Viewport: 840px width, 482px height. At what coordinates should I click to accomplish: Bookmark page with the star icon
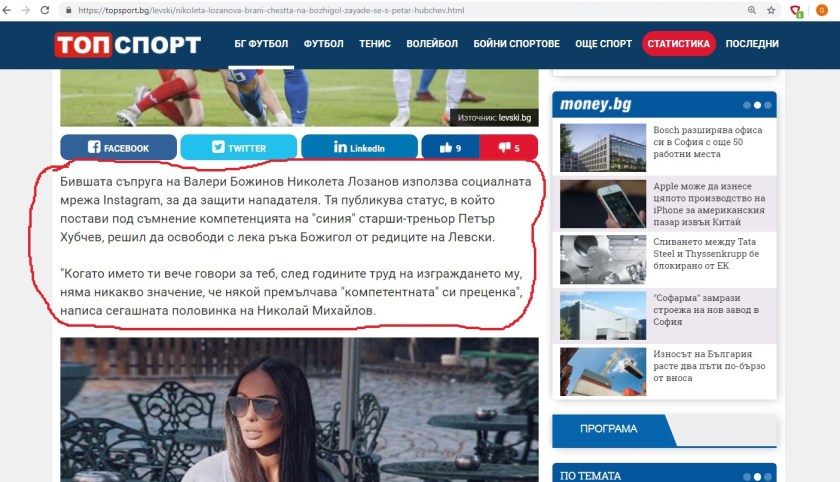pos(771,10)
